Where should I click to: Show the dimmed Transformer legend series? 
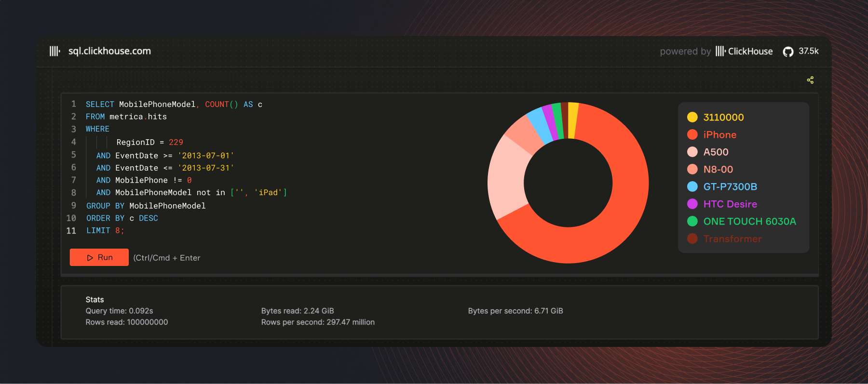coord(732,238)
